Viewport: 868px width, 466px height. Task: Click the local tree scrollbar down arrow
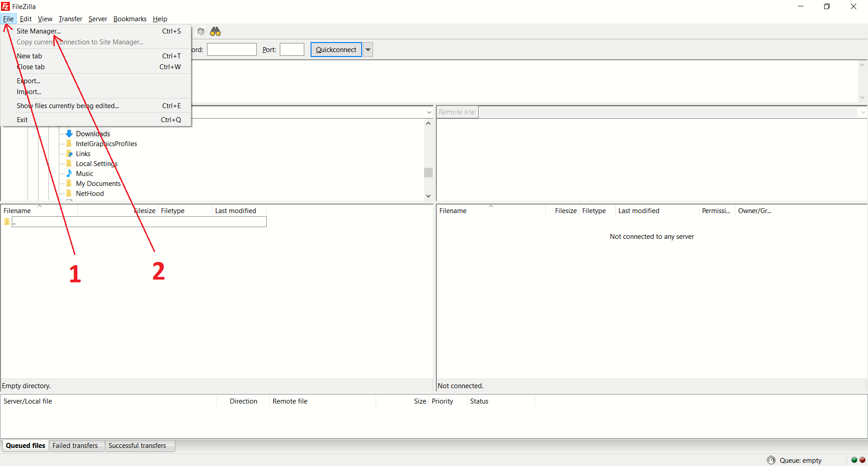pos(428,196)
